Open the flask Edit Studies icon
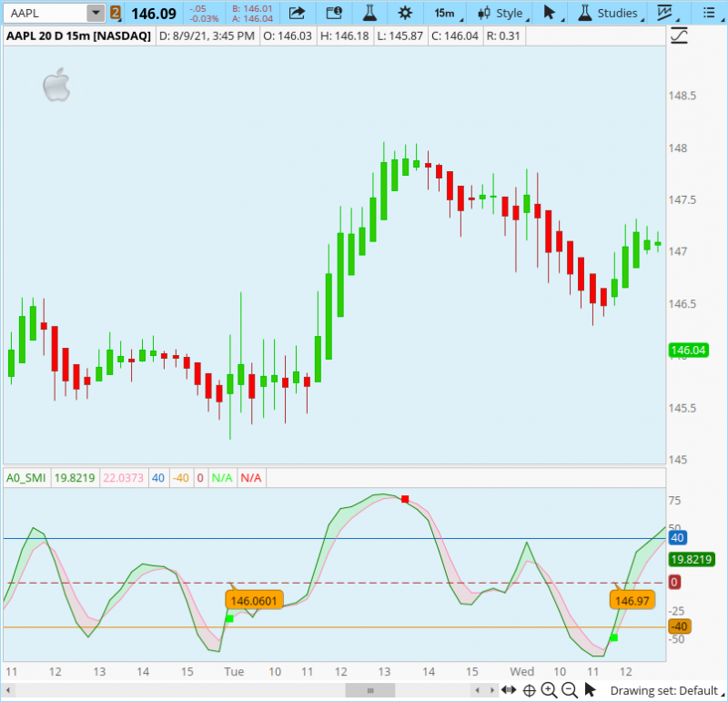Viewport: 728px width, 702px height. pyautogui.click(x=369, y=13)
